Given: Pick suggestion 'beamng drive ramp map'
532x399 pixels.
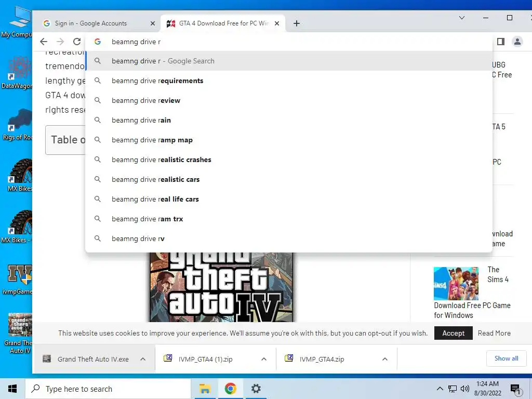Looking at the screenshot, I should pyautogui.click(x=289, y=140).
